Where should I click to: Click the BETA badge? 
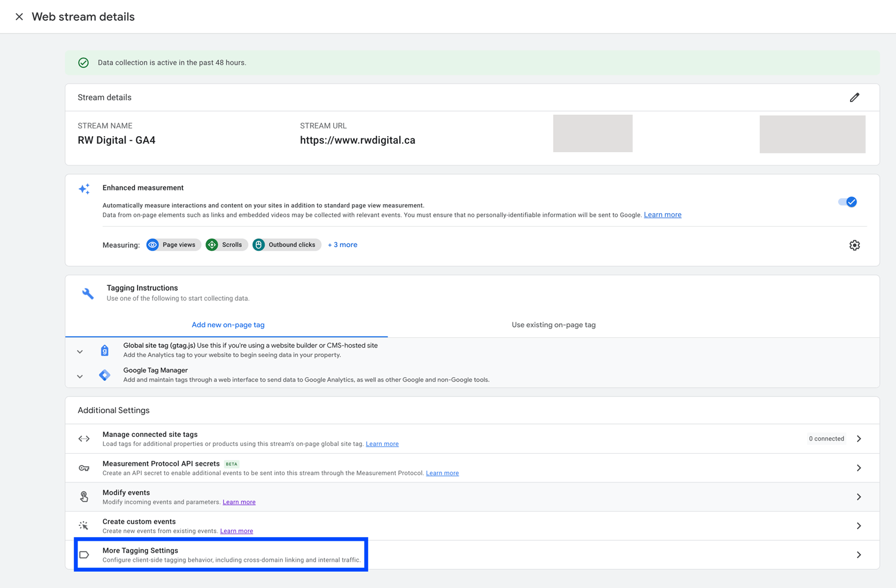(232, 464)
